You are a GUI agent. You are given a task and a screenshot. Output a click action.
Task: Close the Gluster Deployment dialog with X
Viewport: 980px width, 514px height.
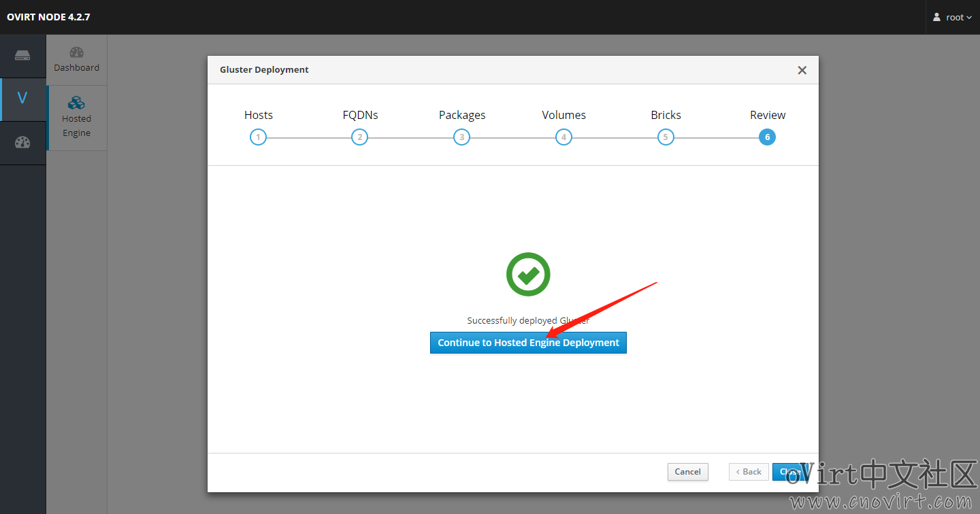[802, 70]
